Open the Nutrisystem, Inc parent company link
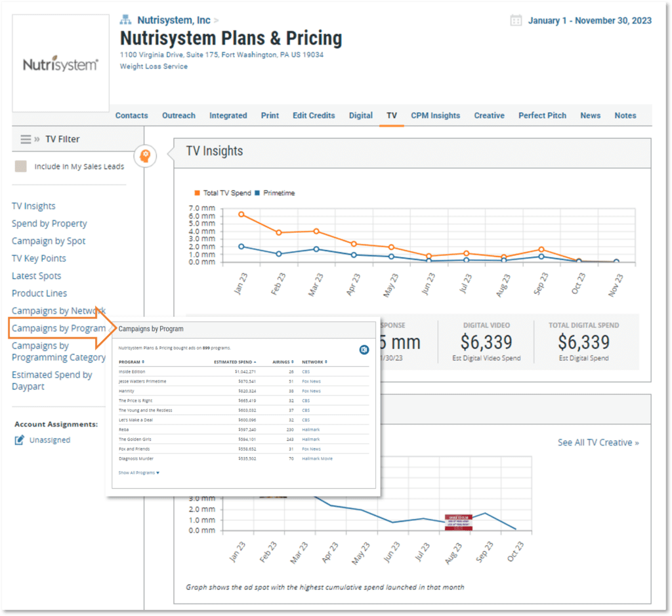This screenshot has height=616, width=672. coord(173,20)
